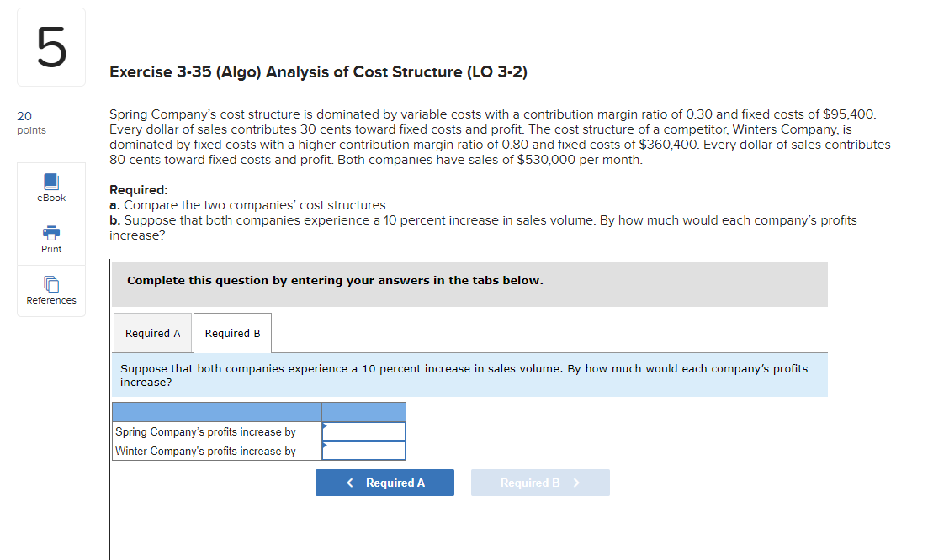928x560 pixels.
Task: Open the eBook resource
Action: coord(50,188)
